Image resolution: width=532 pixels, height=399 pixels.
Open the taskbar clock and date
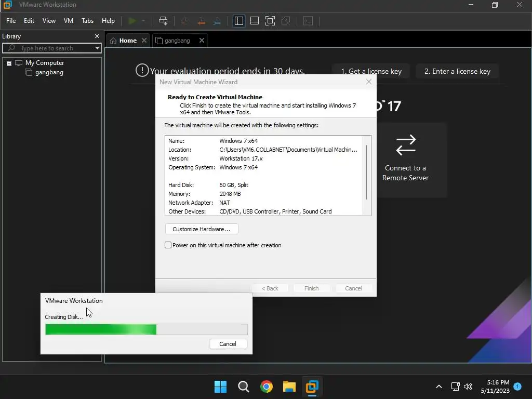[495, 387]
